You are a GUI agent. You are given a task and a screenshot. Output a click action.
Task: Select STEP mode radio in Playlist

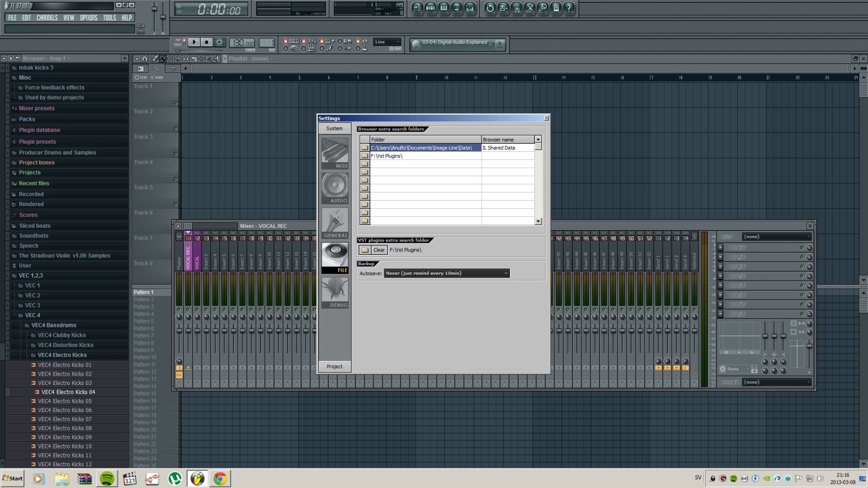tap(137, 78)
